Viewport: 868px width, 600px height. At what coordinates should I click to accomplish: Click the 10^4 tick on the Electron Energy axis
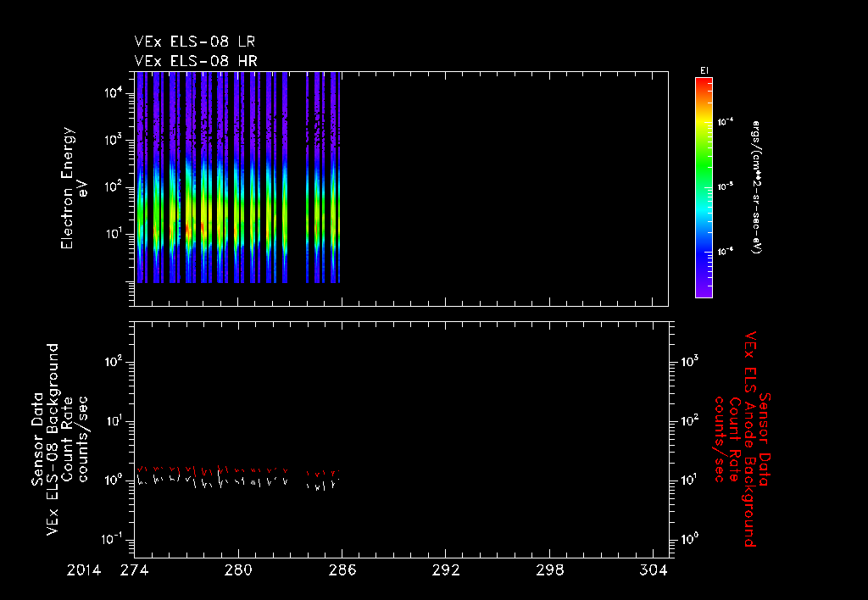point(114,93)
